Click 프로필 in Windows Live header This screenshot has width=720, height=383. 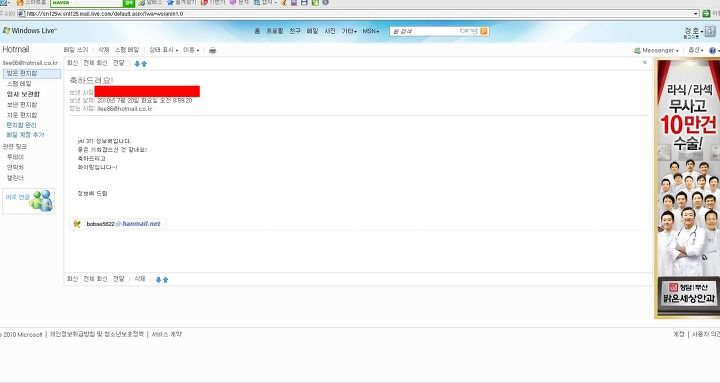(x=275, y=31)
